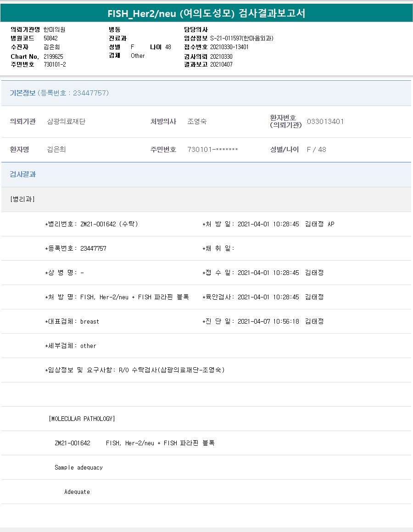Select 검사의뢰 date 20210330

click(221, 56)
